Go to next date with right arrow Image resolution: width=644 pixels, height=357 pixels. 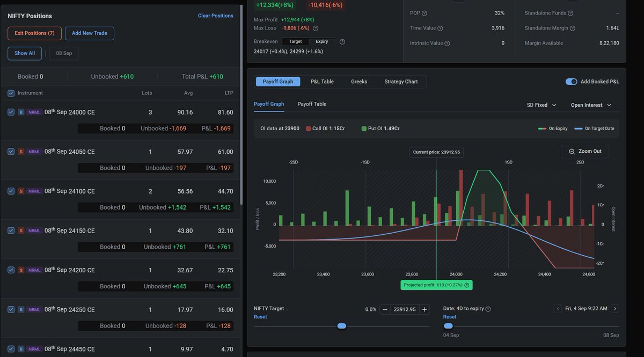tap(615, 309)
